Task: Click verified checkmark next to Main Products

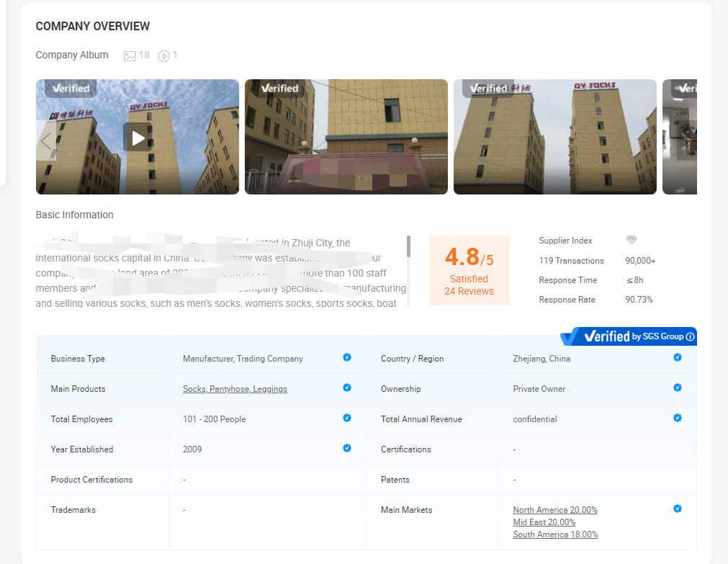Action: point(347,388)
